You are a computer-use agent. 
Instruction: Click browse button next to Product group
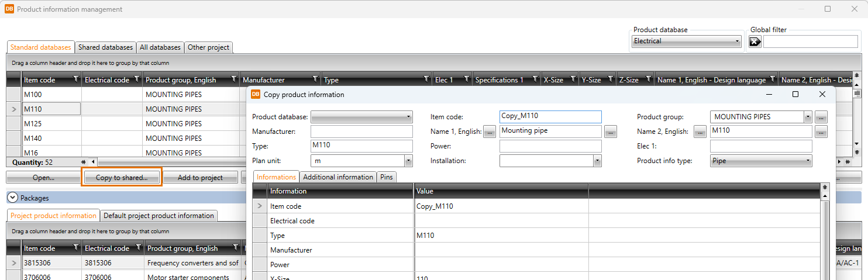(x=821, y=117)
